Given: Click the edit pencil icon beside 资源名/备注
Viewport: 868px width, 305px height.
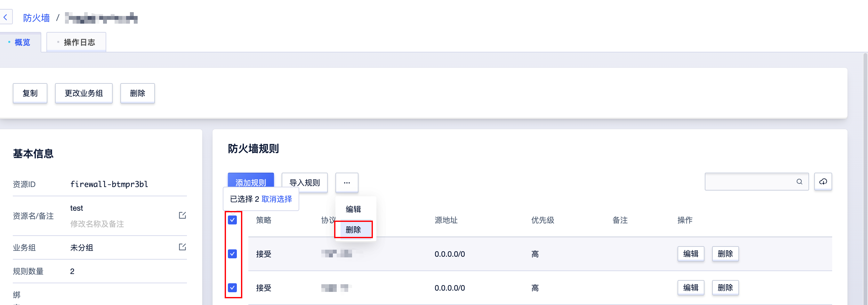Looking at the screenshot, I should pos(182,215).
